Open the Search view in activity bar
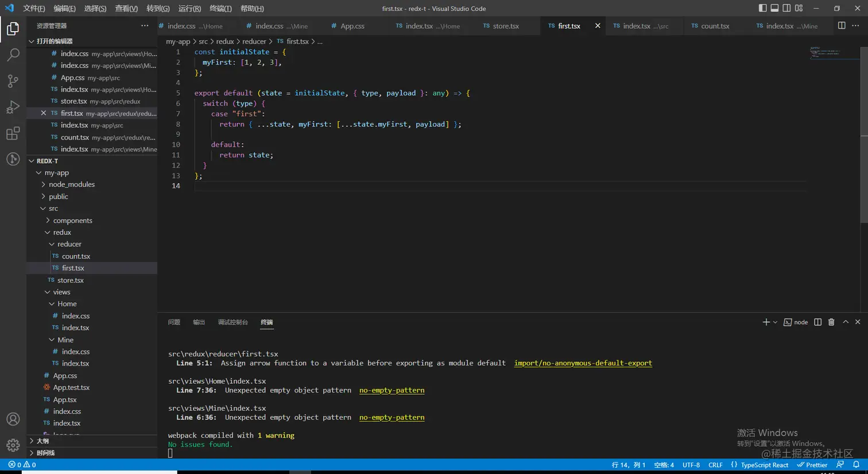 (13, 55)
